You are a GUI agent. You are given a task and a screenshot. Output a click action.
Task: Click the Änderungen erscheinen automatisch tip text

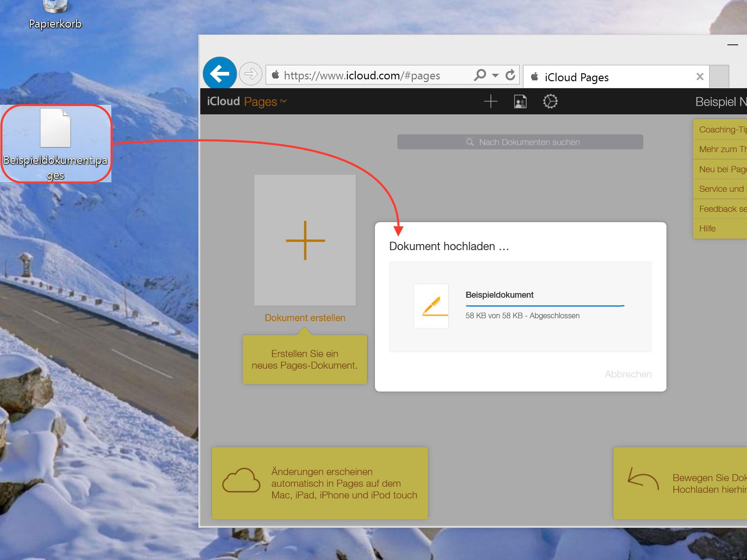pos(344,483)
